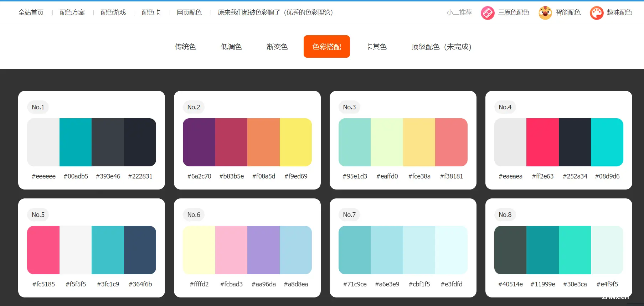This screenshot has width=644, height=306.
Task: Open 网页配色 in navigation
Action: (189, 12)
